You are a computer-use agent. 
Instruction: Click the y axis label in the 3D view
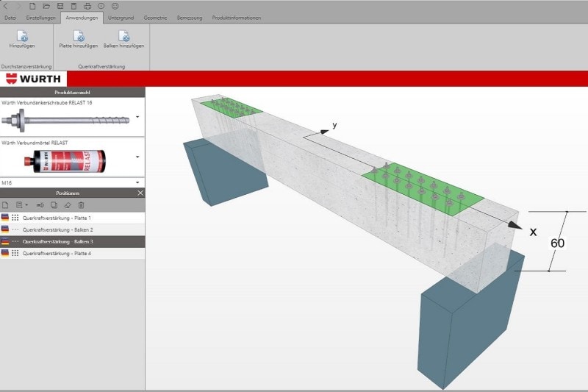coord(334,125)
